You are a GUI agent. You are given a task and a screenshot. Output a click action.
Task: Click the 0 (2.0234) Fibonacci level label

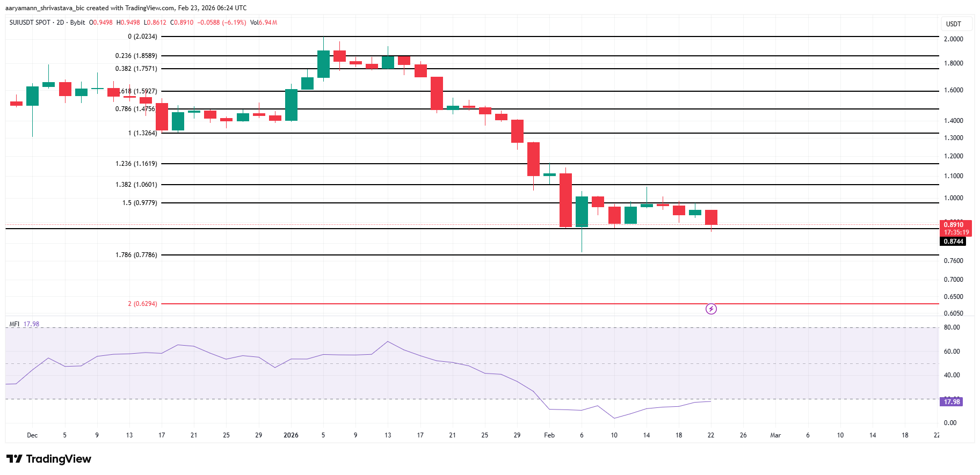[142, 36]
